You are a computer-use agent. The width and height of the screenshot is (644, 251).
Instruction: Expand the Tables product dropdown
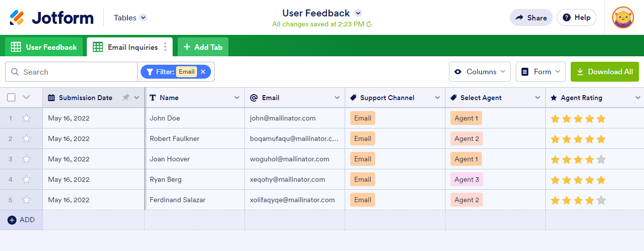pyautogui.click(x=143, y=18)
